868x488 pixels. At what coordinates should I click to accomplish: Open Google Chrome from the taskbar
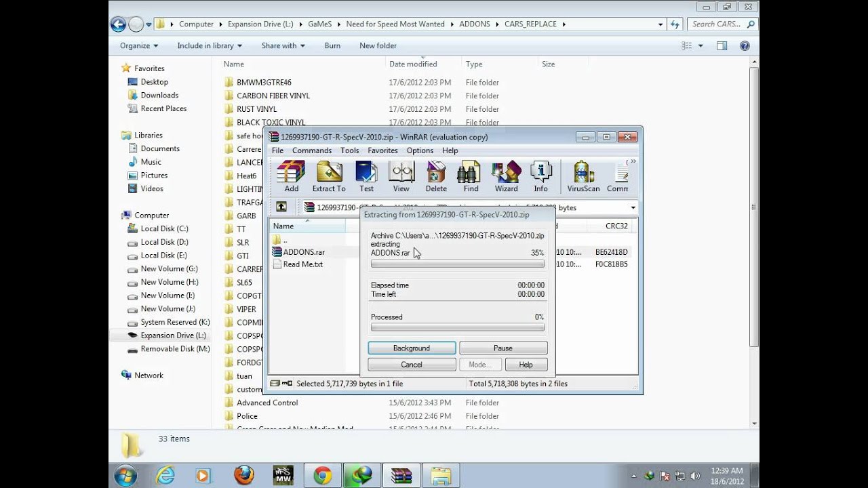(322, 475)
